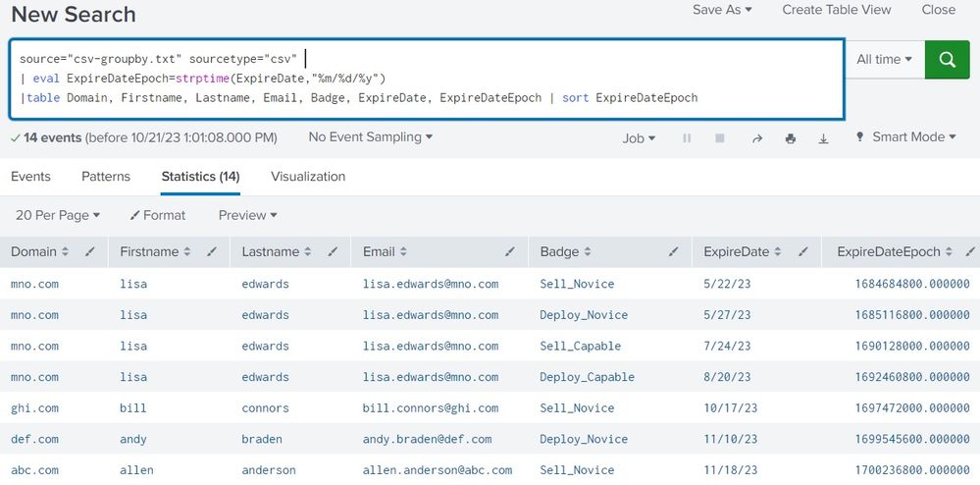Export results with download icon

tap(824, 138)
